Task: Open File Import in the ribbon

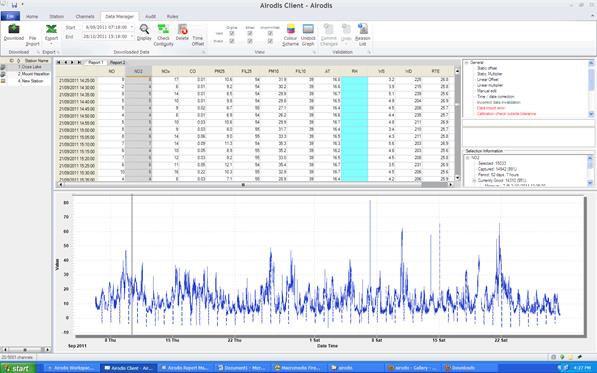Action: 32,41
